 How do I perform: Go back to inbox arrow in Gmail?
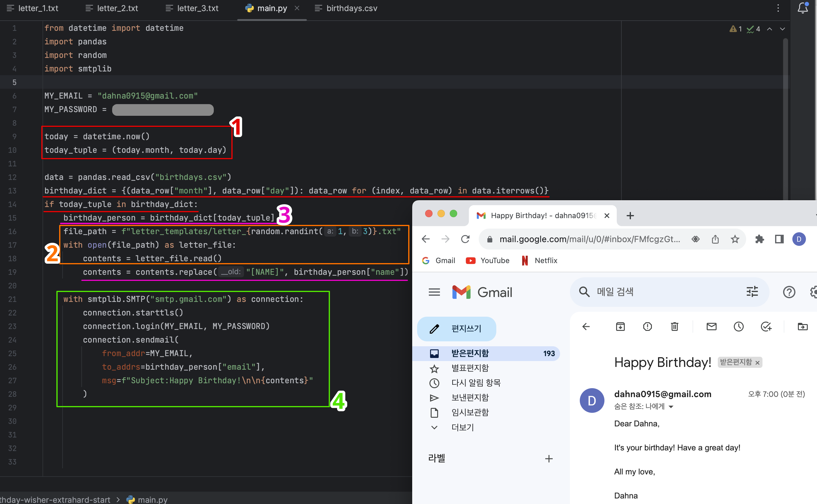pos(586,326)
